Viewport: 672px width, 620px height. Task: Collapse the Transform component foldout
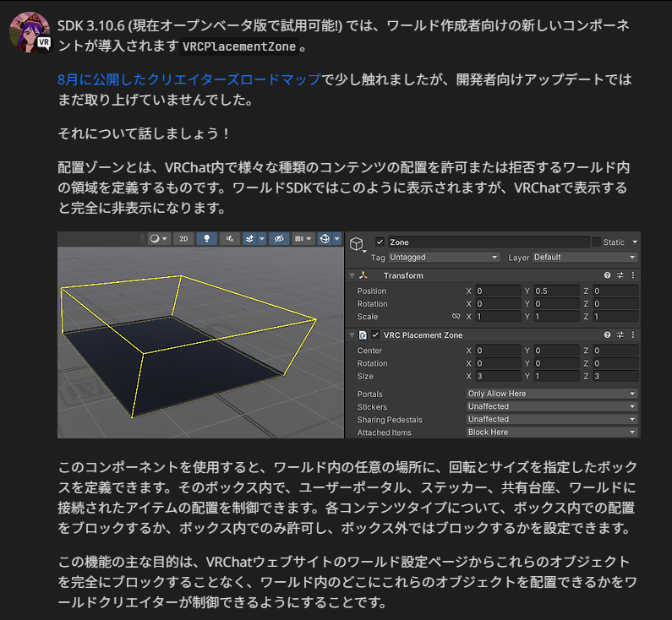pyautogui.click(x=352, y=275)
